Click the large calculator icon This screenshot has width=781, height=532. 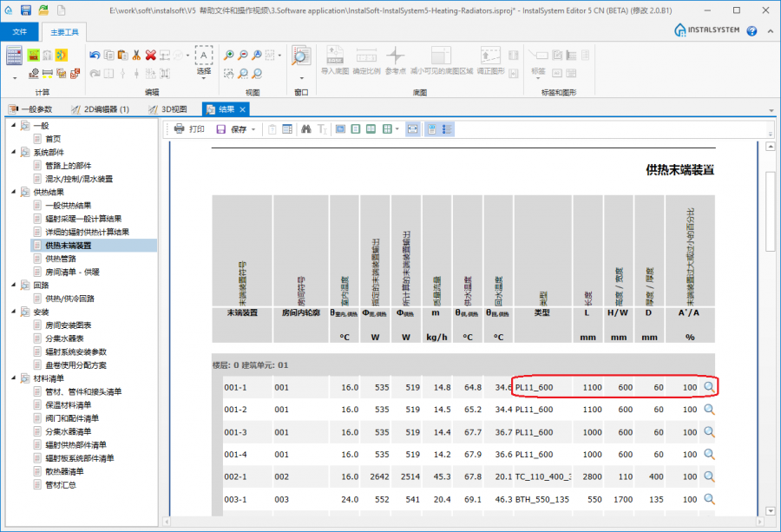[x=14, y=56]
